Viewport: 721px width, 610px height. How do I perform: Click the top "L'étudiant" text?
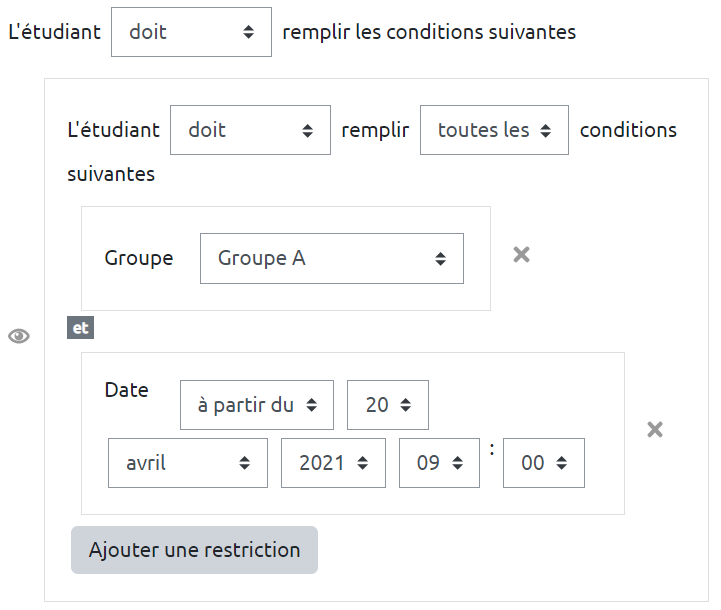tap(54, 32)
